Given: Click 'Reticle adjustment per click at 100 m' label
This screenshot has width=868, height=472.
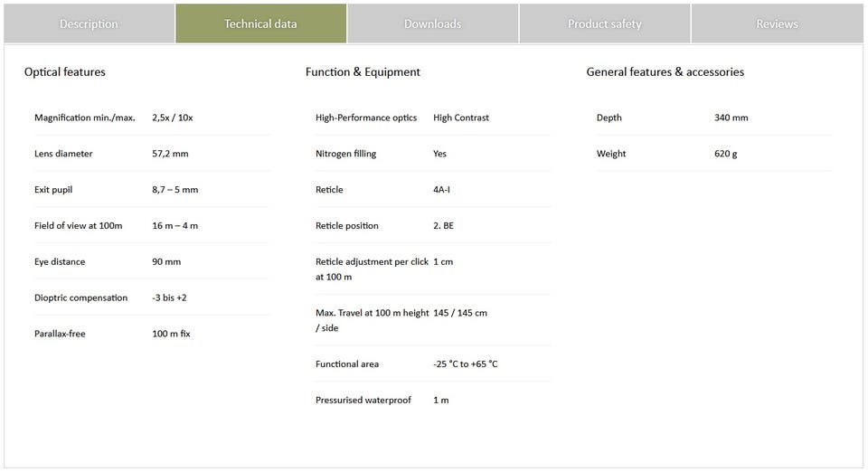Looking at the screenshot, I should pos(372,269).
